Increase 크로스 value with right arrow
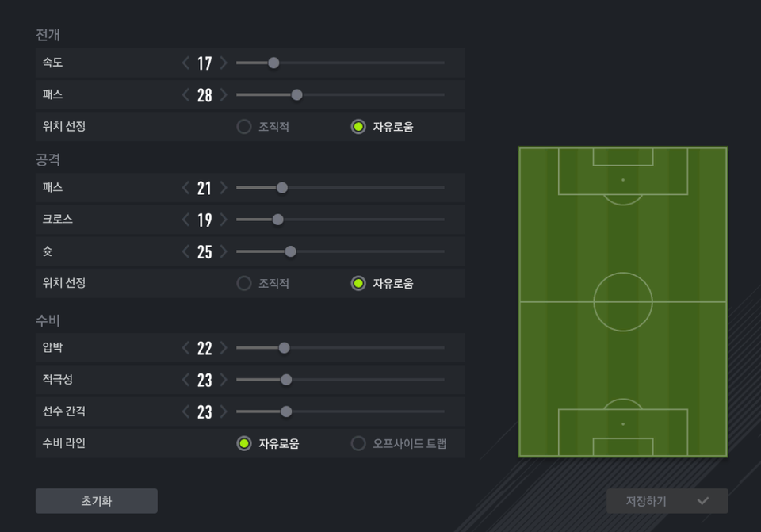 point(224,220)
